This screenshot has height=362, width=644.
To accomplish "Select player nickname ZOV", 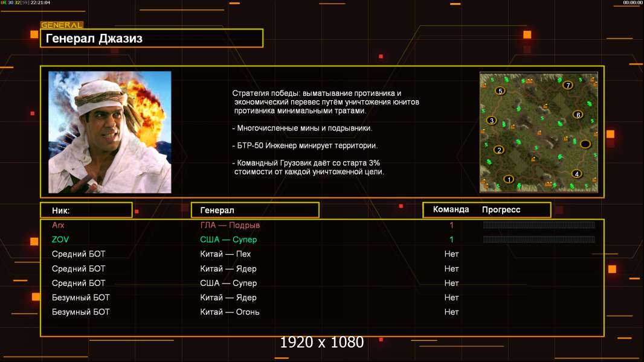I will [x=60, y=240].
